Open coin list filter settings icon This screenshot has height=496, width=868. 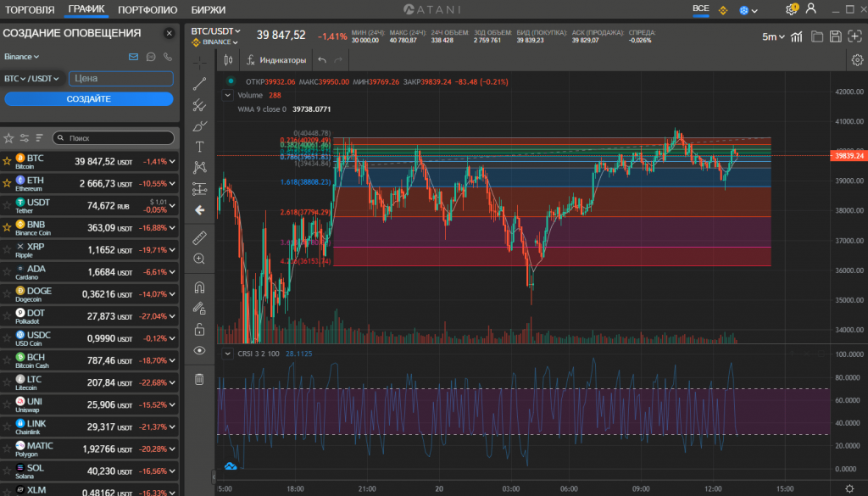25,138
